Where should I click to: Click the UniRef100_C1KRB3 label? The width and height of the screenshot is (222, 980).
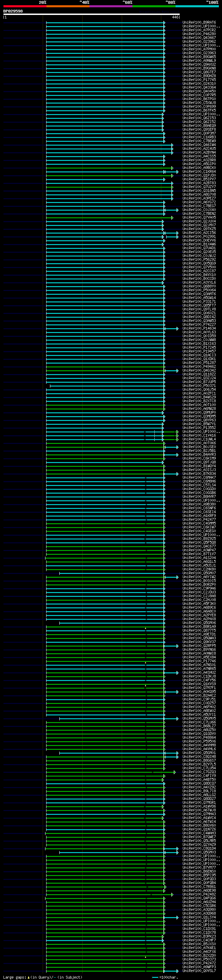[199, 137]
